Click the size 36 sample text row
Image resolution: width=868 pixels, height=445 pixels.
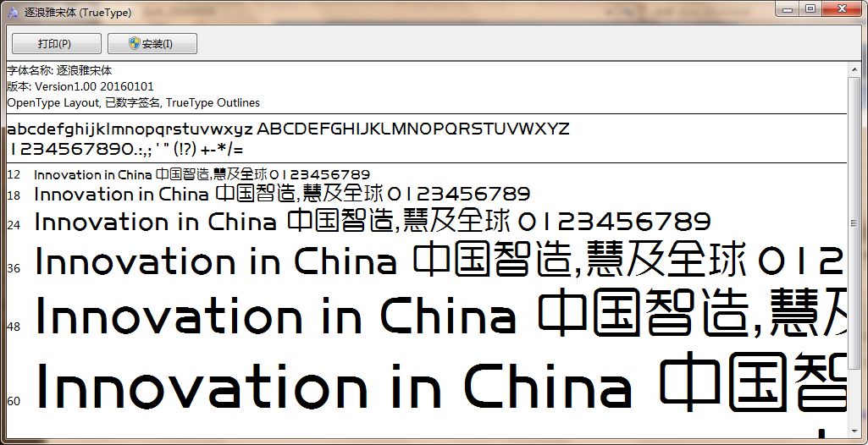pos(440,261)
